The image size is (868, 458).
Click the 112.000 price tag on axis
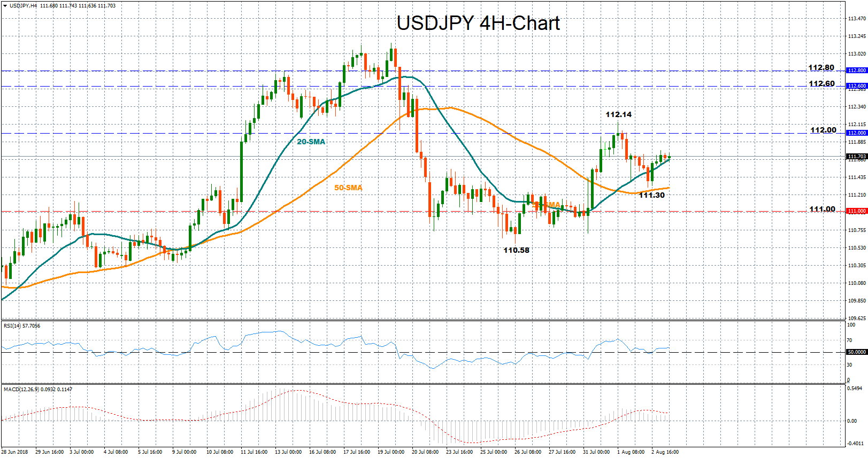pyautogui.click(x=857, y=133)
